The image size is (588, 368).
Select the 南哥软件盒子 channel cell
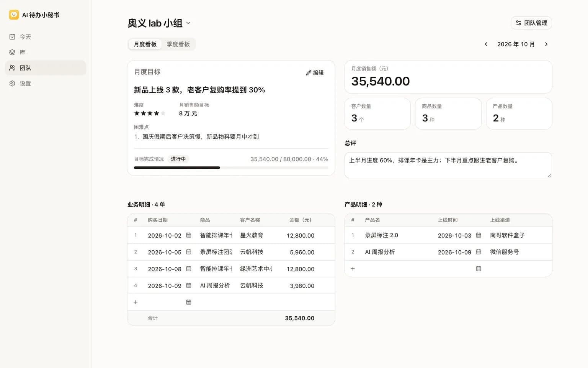pos(507,235)
